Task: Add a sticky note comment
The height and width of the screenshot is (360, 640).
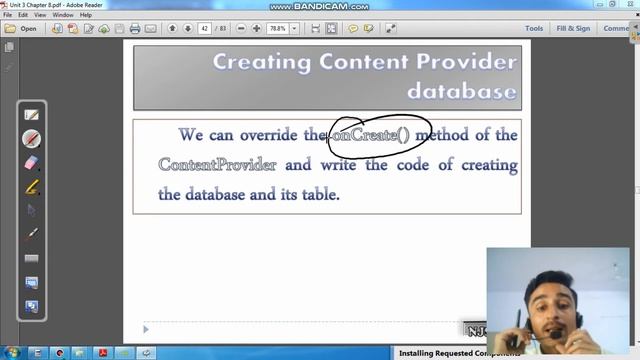Action: (353, 28)
